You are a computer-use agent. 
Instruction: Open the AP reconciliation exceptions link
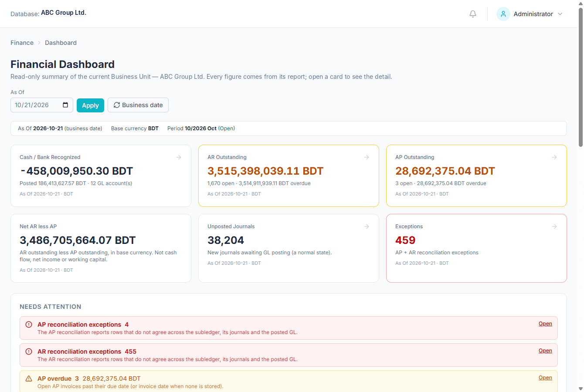pyautogui.click(x=545, y=324)
